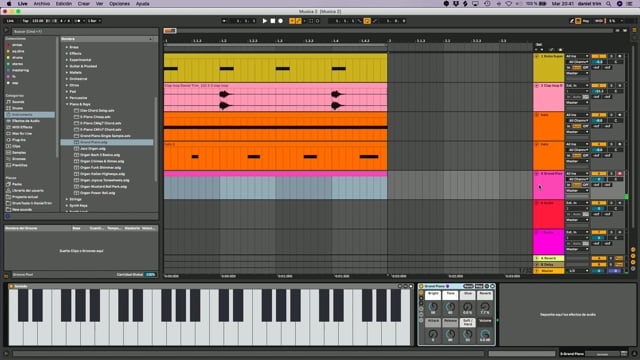Select the green collection label

pos(17,64)
